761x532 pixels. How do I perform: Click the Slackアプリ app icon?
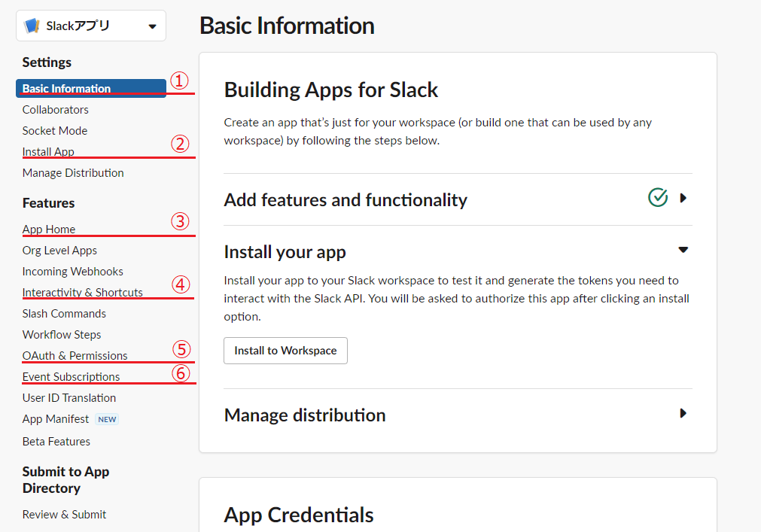pyautogui.click(x=32, y=26)
